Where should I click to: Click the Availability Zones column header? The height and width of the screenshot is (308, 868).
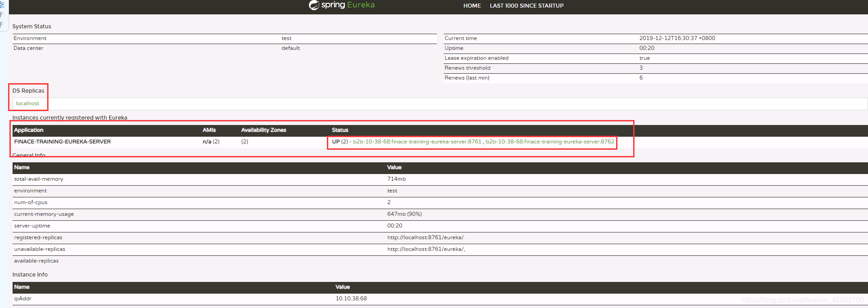264,130
